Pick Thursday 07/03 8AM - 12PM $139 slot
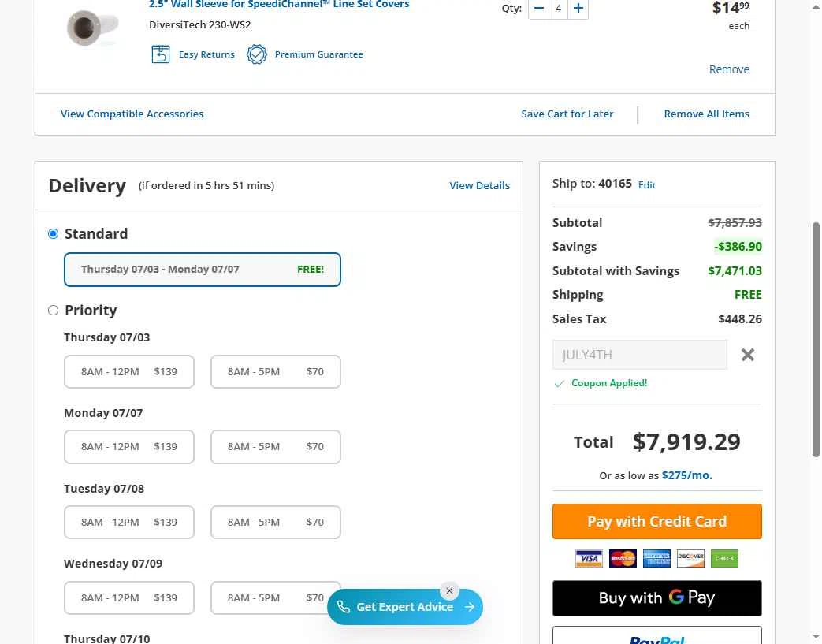 [x=129, y=372]
